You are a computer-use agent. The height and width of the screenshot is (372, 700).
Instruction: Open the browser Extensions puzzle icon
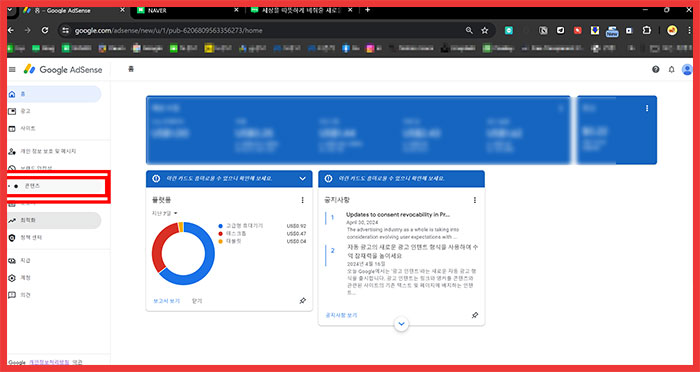tap(646, 30)
